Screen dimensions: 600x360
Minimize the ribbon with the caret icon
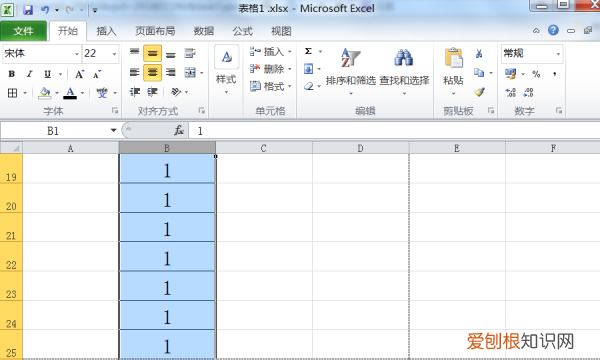tap(536, 31)
